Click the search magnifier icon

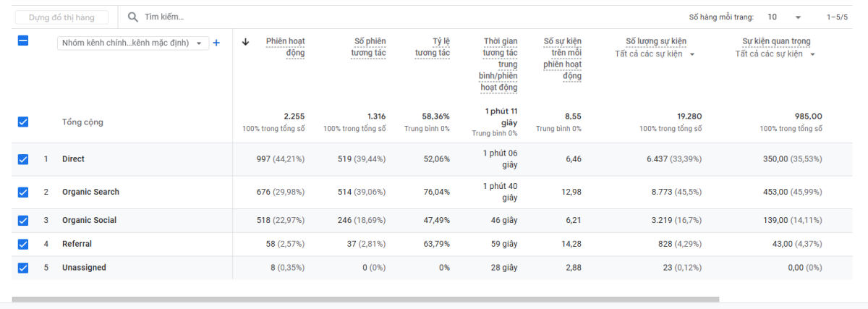(133, 17)
